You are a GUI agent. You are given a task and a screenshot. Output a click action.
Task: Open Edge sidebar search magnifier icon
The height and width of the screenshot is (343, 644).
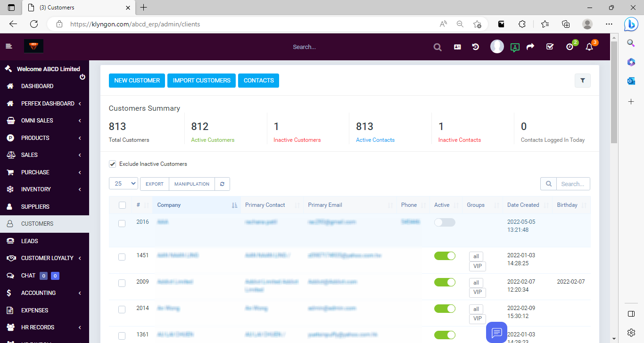point(631,43)
